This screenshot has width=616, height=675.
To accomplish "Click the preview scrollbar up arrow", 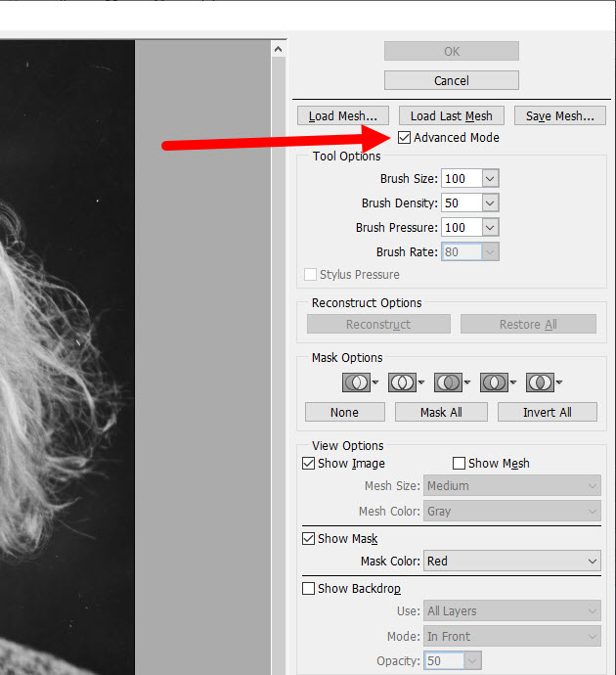I will (x=279, y=49).
